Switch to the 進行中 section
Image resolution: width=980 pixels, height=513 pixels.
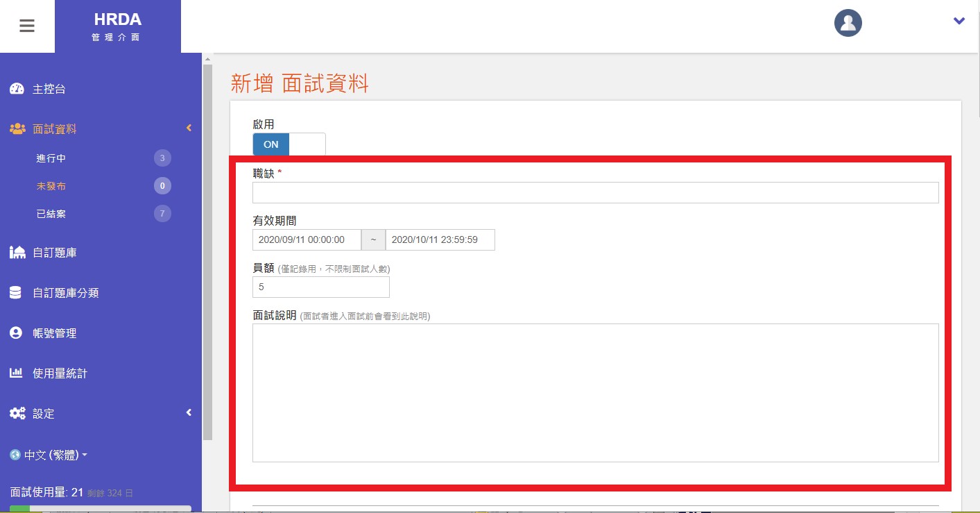[51, 158]
